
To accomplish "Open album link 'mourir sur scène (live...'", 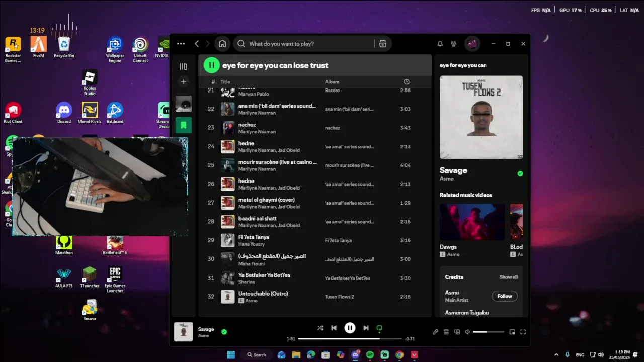I will point(350,165).
